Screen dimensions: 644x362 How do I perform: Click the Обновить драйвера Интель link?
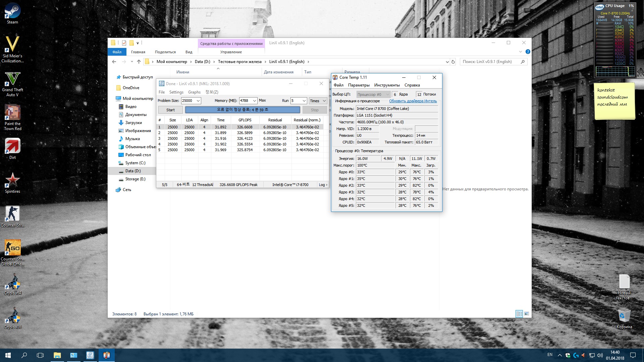coord(413,101)
